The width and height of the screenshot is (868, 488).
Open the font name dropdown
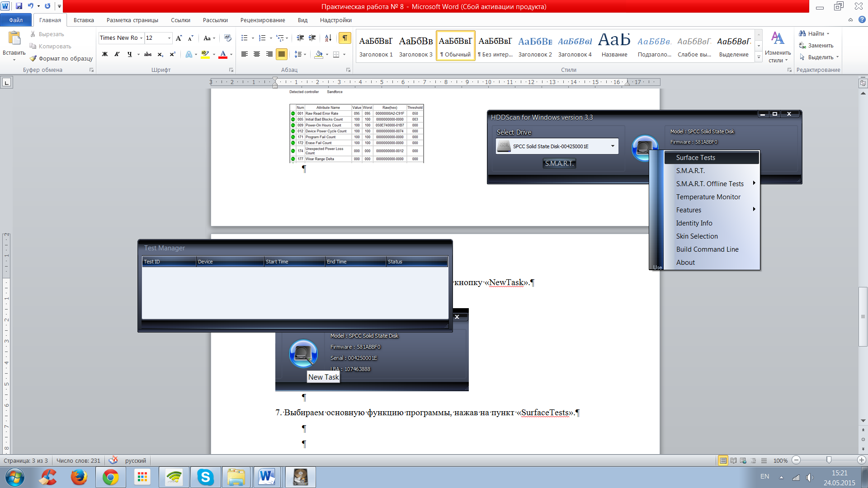[141, 38]
